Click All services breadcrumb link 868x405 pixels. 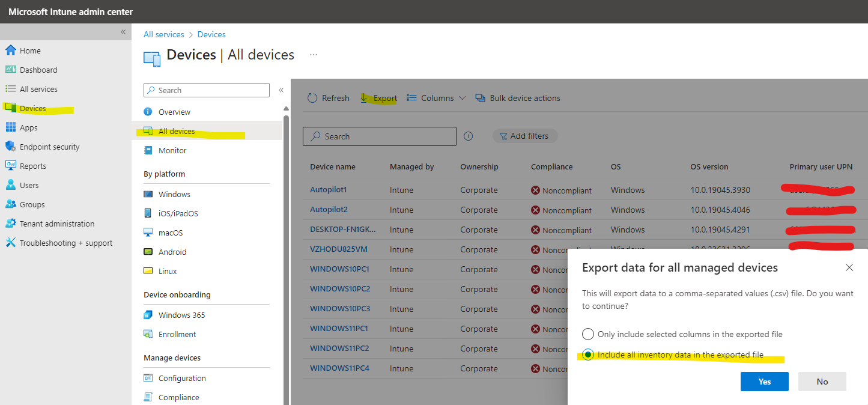[164, 34]
